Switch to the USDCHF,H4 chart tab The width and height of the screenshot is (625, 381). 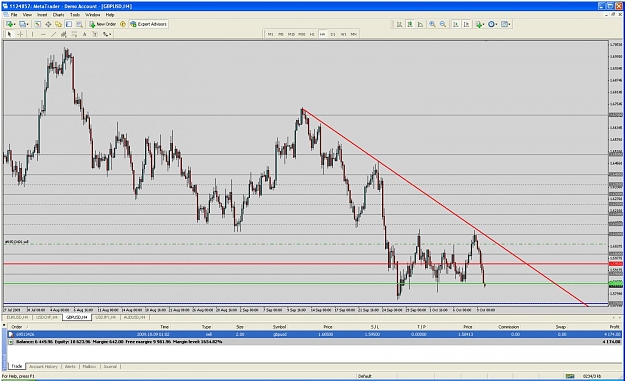[x=46, y=318]
